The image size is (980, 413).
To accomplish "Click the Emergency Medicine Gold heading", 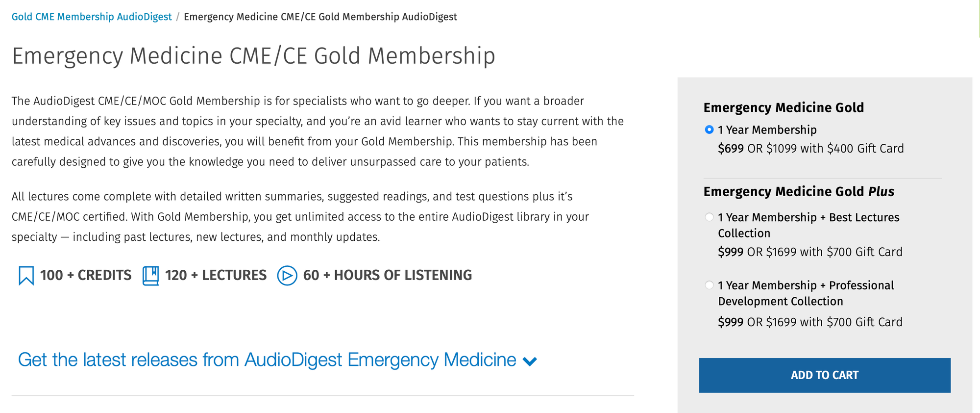I will pyautogui.click(x=784, y=108).
